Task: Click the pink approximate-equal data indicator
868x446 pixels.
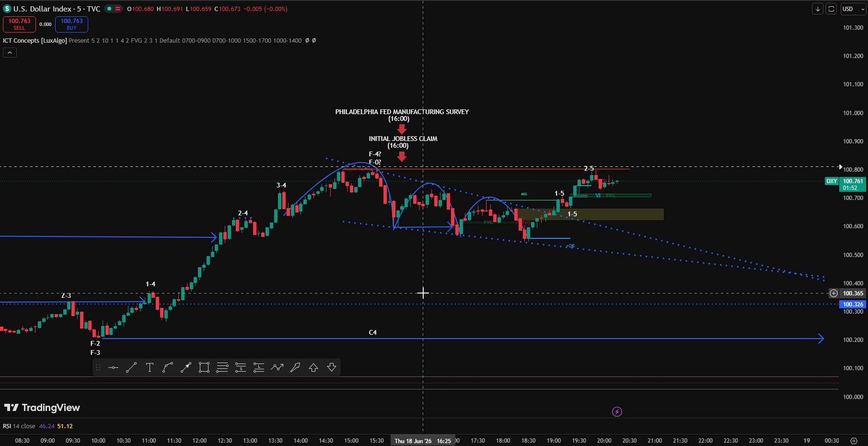Action: coord(118,9)
